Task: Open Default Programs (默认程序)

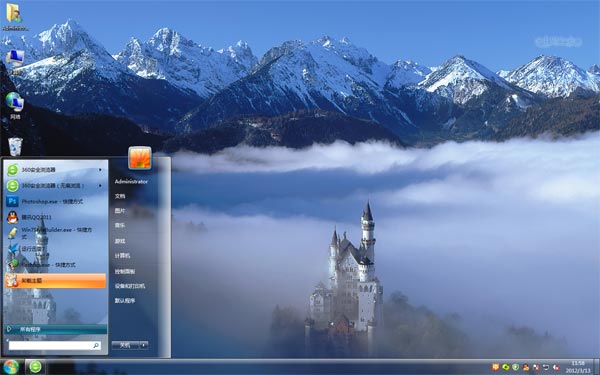Action: click(124, 301)
